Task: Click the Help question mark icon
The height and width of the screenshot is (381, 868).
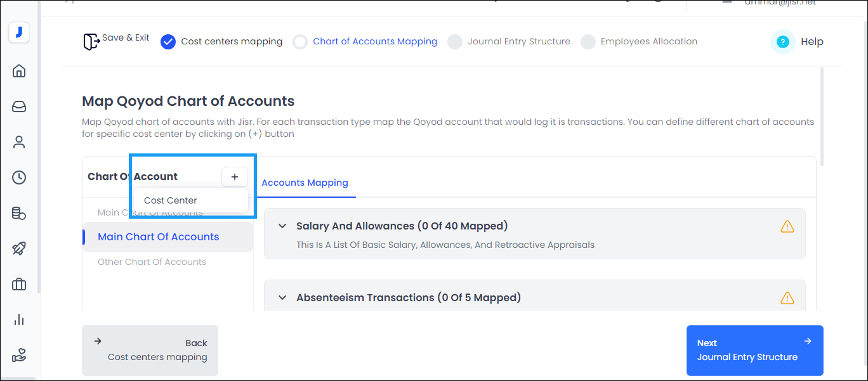Action: 782,41
